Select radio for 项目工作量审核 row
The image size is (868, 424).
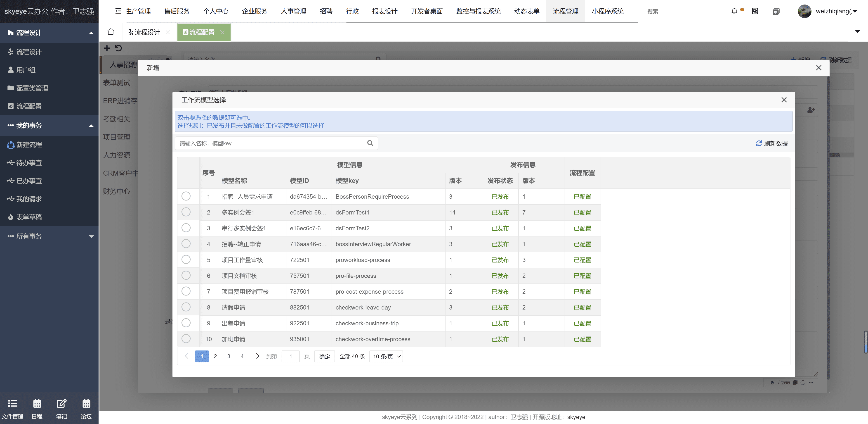click(186, 260)
